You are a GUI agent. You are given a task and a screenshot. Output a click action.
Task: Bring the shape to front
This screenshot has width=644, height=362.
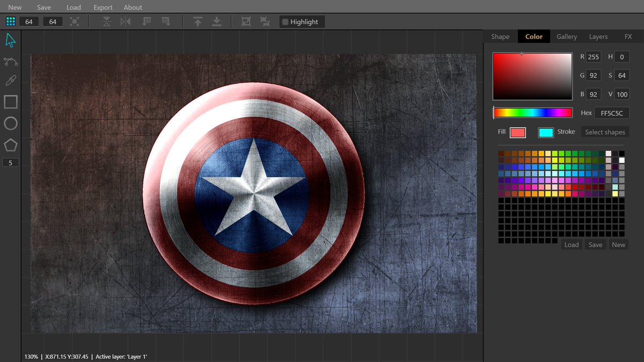(198, 21)
